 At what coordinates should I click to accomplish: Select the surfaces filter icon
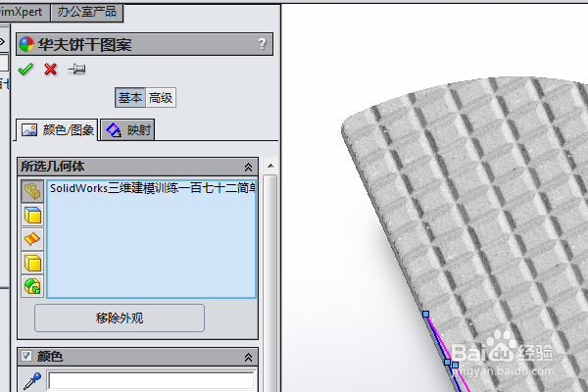[x=32, y=239]
